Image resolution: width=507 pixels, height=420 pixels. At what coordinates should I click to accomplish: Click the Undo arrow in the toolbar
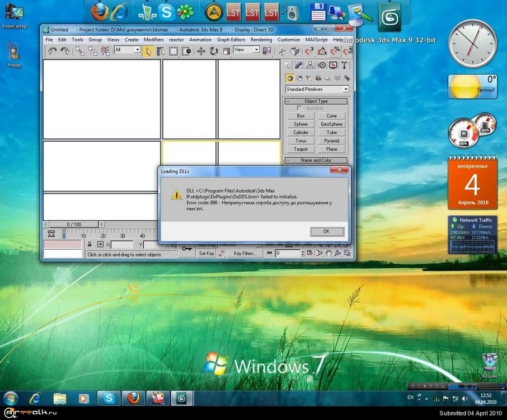coord(51,51)
